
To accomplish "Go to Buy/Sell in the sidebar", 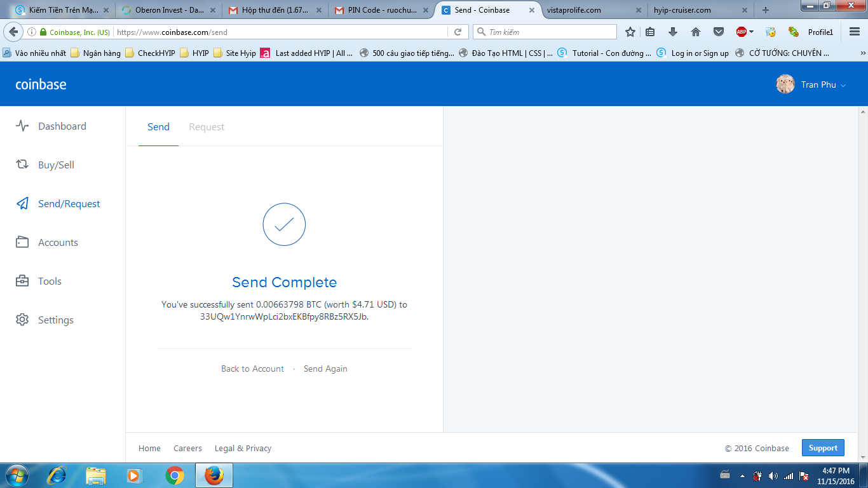I will (x=45, y=165).
